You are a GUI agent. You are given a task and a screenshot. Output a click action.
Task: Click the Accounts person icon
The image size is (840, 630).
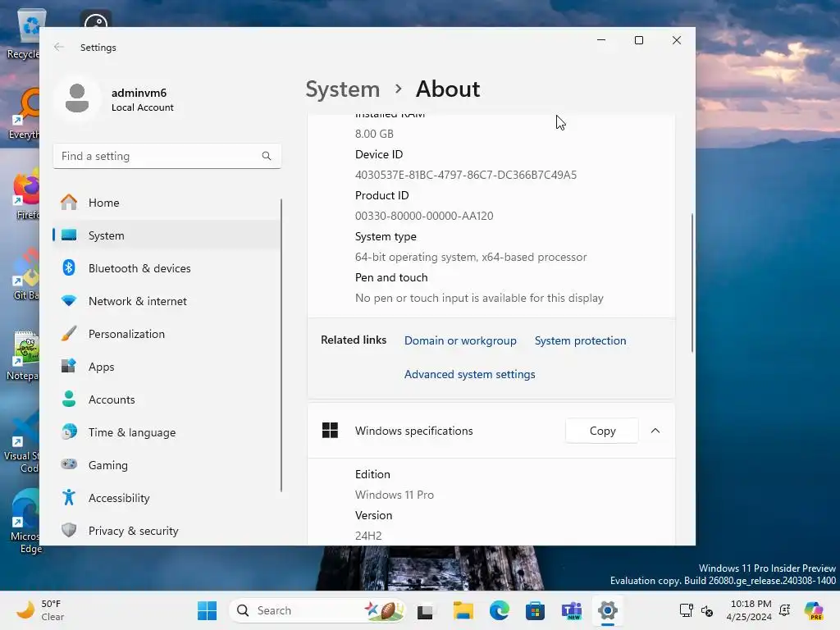click(x=69, y=399)
